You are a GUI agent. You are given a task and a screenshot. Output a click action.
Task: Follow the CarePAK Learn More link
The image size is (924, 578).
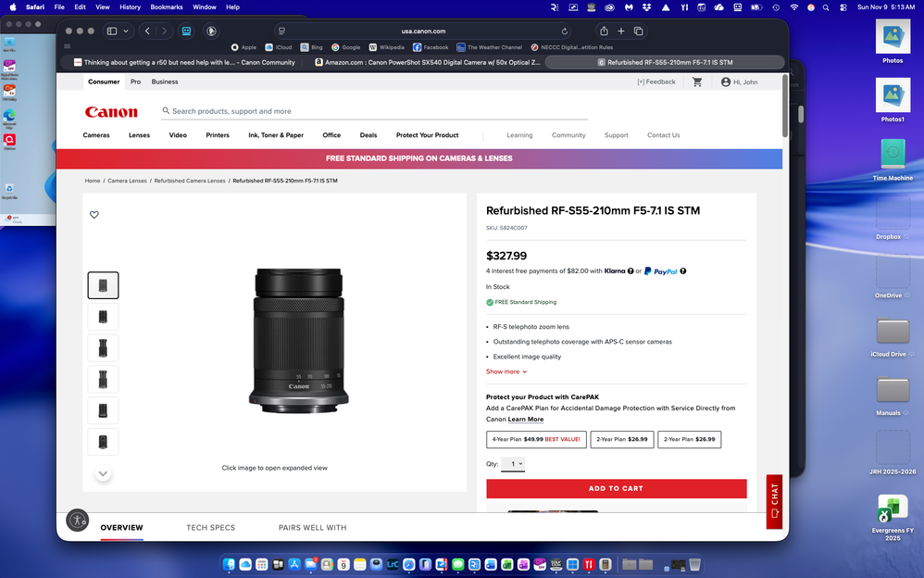tap(526, 420)
